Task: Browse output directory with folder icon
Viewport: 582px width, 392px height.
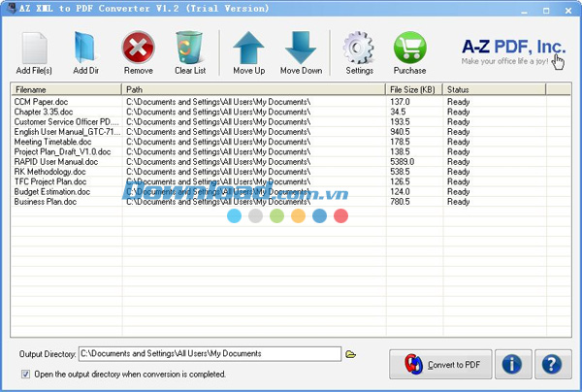Action: click(x=350, y=354)
